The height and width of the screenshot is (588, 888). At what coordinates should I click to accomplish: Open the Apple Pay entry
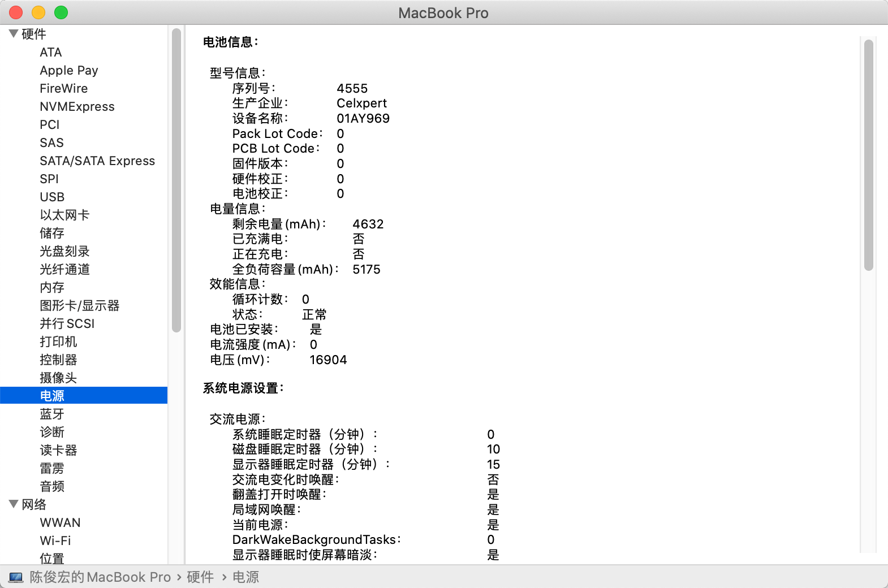[69, 70]
